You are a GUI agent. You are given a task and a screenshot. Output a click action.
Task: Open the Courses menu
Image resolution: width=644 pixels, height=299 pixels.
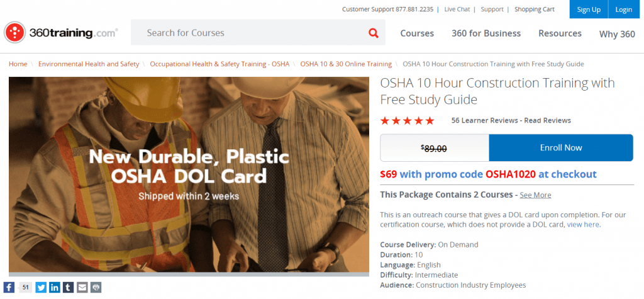[417, 33]
